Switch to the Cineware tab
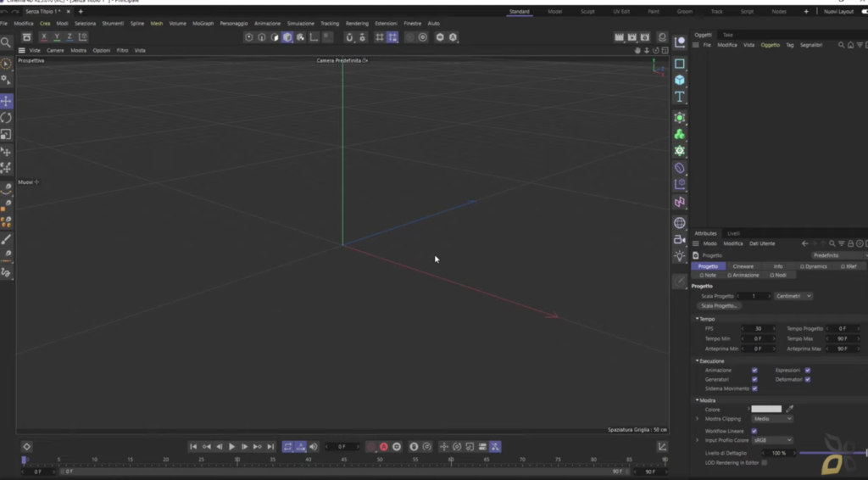868x480 pixels. [743, 266]
